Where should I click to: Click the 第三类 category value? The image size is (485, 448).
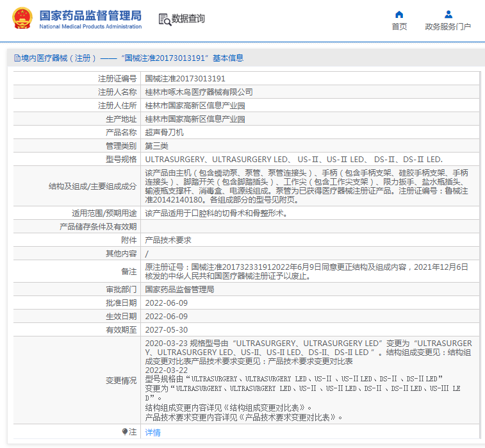(x=156, y=146)
